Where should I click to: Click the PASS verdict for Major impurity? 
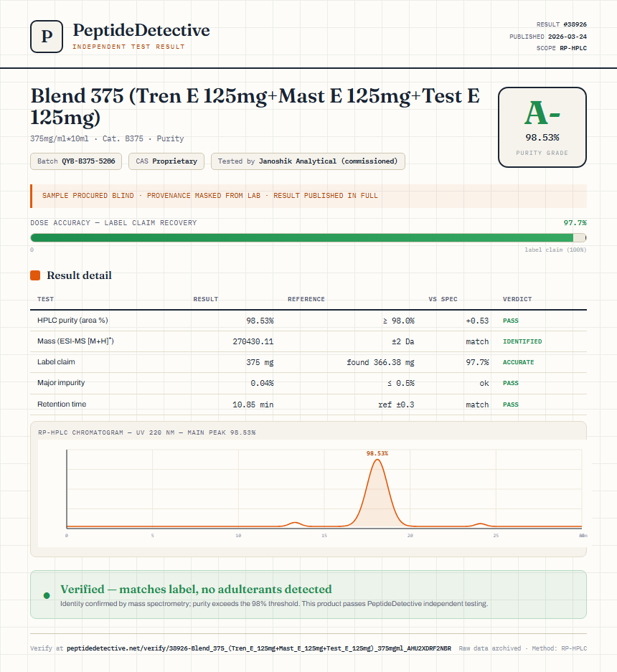(511, 383)
